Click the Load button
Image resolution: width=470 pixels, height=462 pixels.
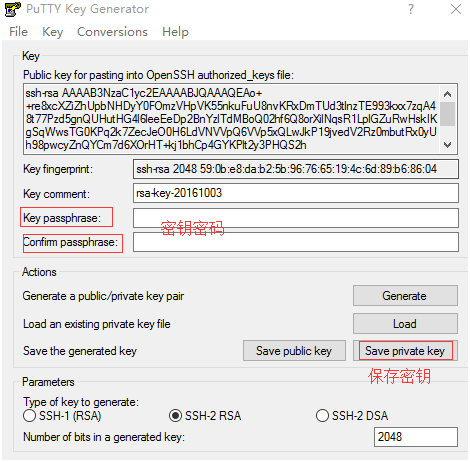click(405, 324)
